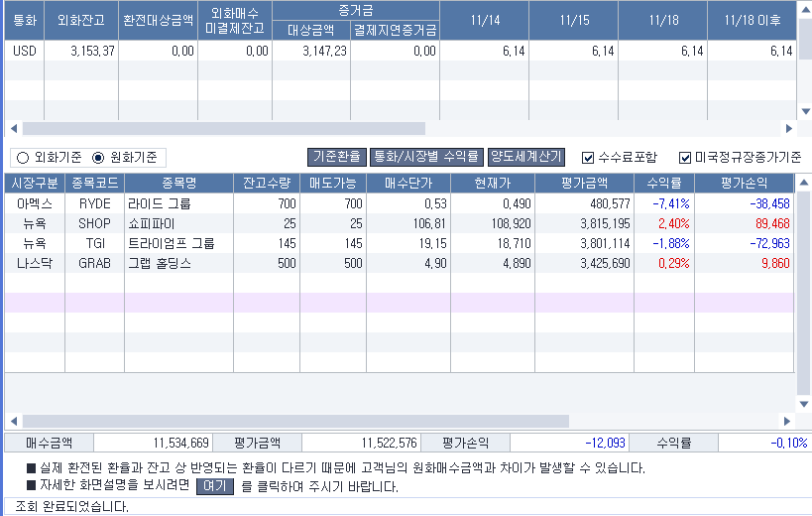
Task: Click the holdings table up scroll arrow
Action: (804, 182)
